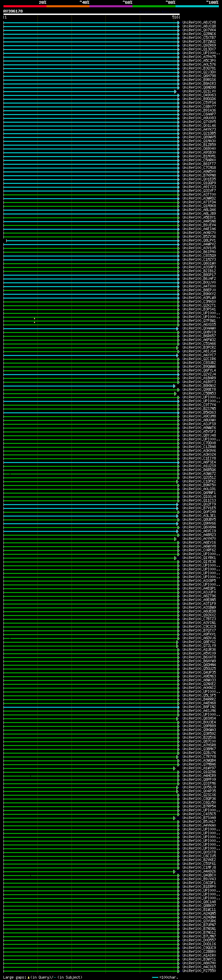Select label UniRef100_B3PCR2
This screenshot has width=222, height=980.
[199, 347]
